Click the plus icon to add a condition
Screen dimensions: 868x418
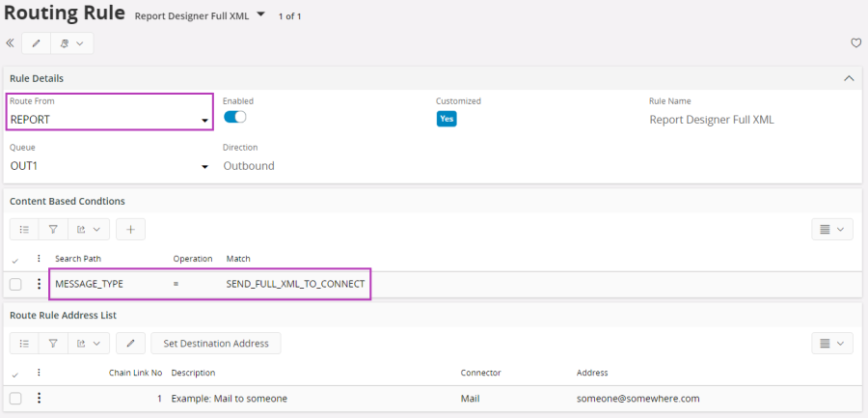click(130, 230)
